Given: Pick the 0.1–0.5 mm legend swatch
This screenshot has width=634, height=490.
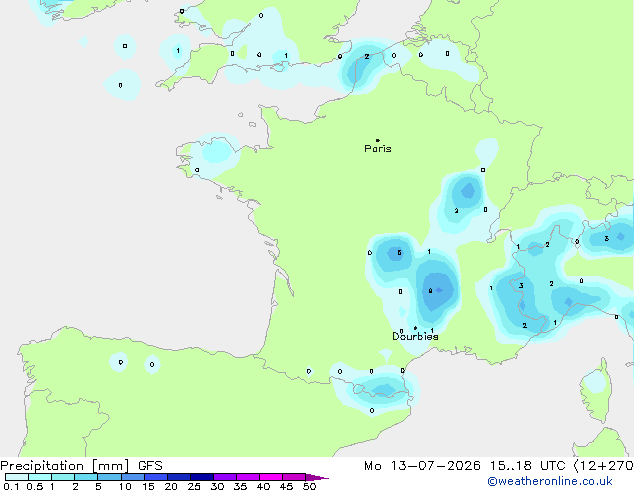Looking at the screenshot, I should tap(17, 477).
